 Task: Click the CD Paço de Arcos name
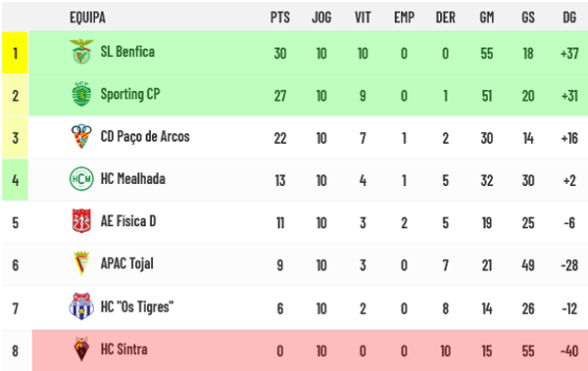(145, 136)
